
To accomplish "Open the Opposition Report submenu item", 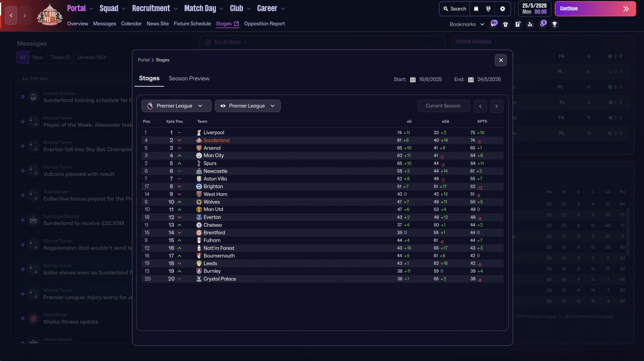I will point(265,24).
